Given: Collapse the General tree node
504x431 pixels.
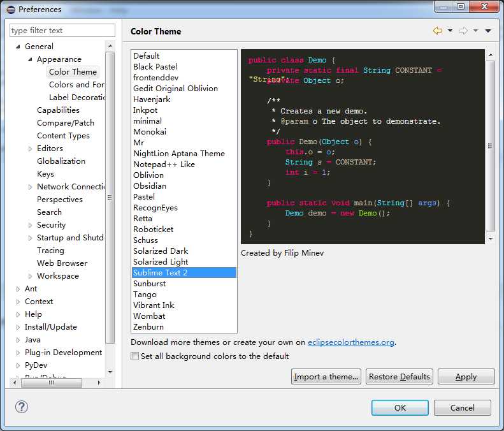Looking at the screenshot, I should click(x=18, y=47).
